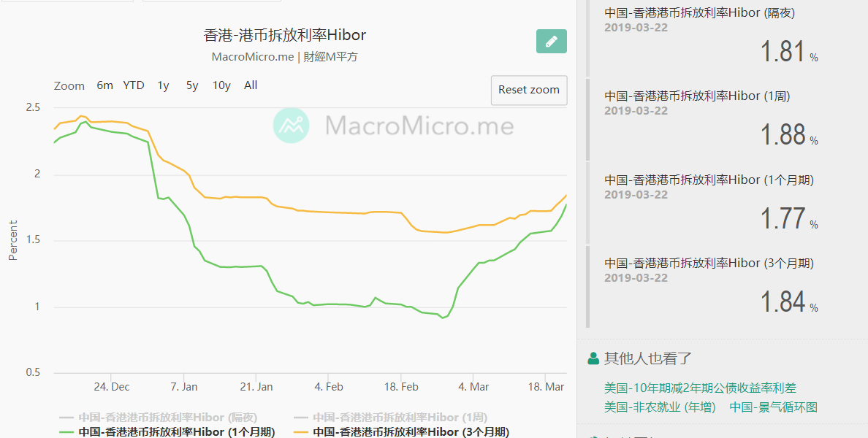Viewport: 868px width, 438px height.
Task: Click the person icon beside 其他人也看了
Action: coord(593,358)
